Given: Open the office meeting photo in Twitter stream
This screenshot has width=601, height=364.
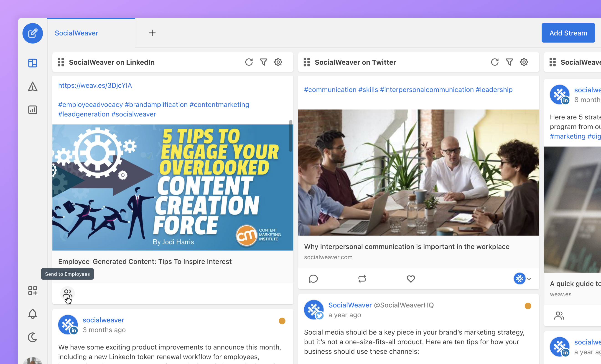Looking at the screenshot, I should [419, 172].
